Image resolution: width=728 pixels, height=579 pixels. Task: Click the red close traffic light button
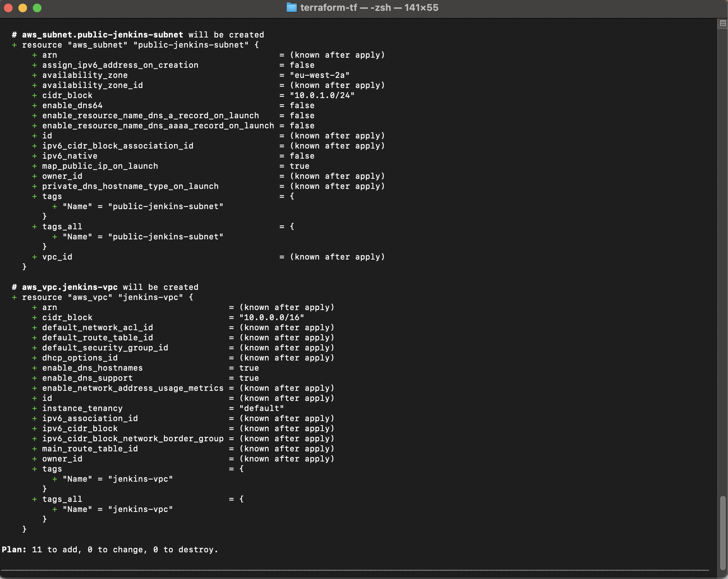(x=8, y=7)
